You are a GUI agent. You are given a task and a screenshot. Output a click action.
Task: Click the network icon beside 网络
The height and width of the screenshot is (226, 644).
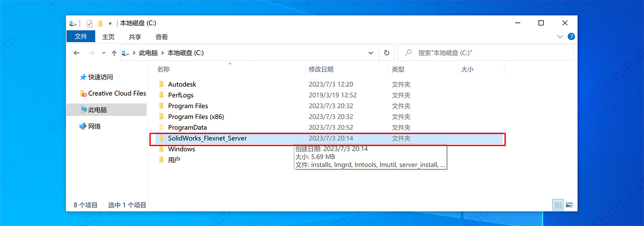coord(83,126)
